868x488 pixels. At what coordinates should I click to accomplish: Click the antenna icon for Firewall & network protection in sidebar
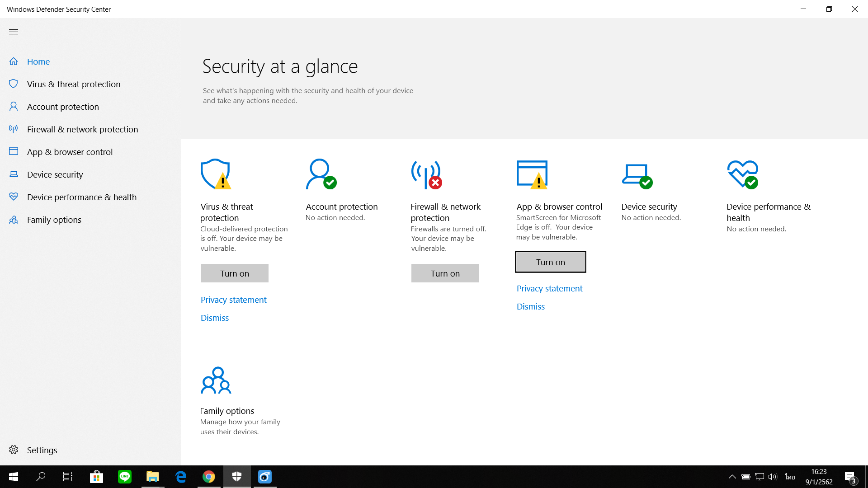[14, 129]
